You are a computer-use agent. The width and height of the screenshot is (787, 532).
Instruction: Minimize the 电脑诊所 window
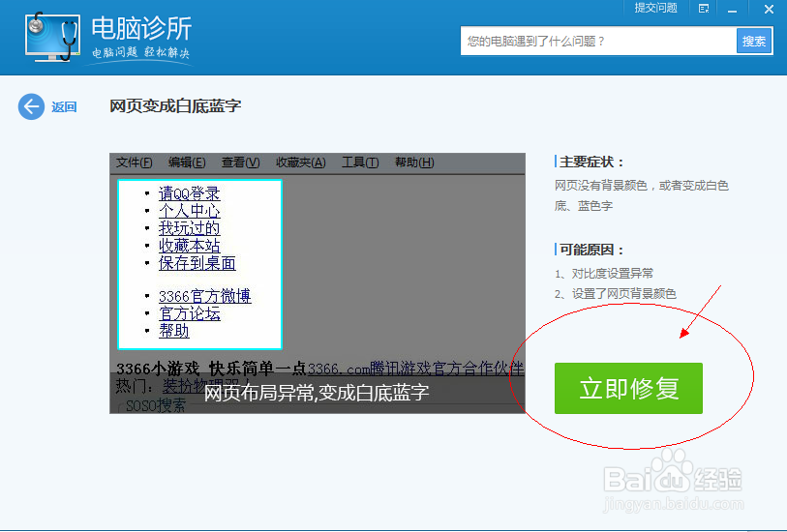point(732,9)
